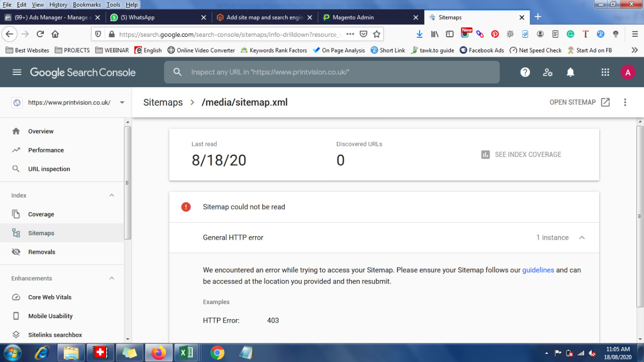
Task: Open Excel from the Windows taskbar
Action: pyautogui.click(x=187, y=352)
